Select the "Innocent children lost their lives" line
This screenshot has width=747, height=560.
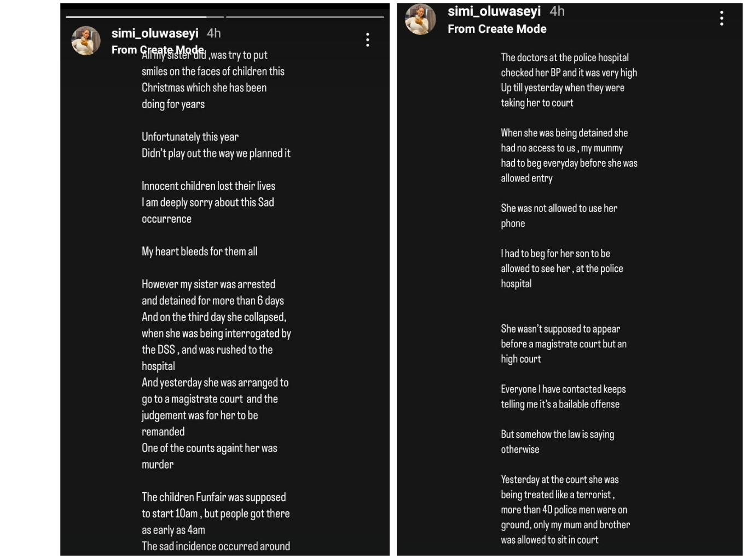click(x=209, y=186)
